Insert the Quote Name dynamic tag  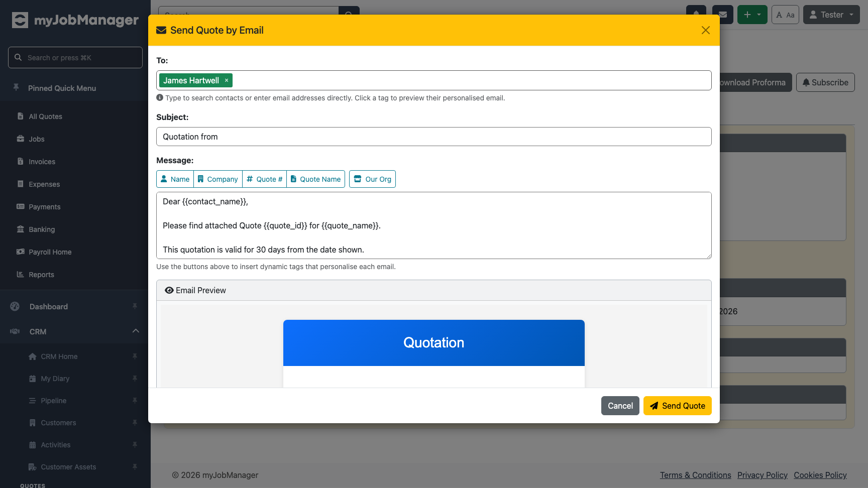316,179
